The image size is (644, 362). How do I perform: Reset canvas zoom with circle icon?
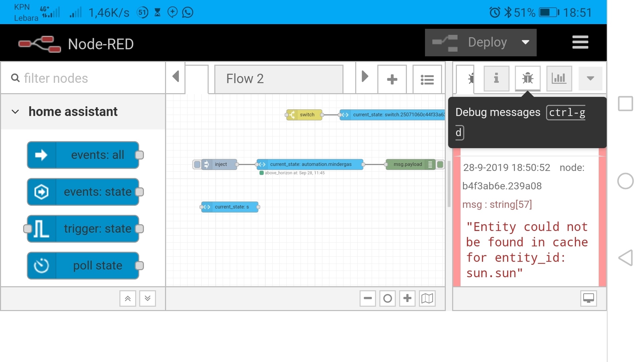pyautogui.click(x=387, y=298)
